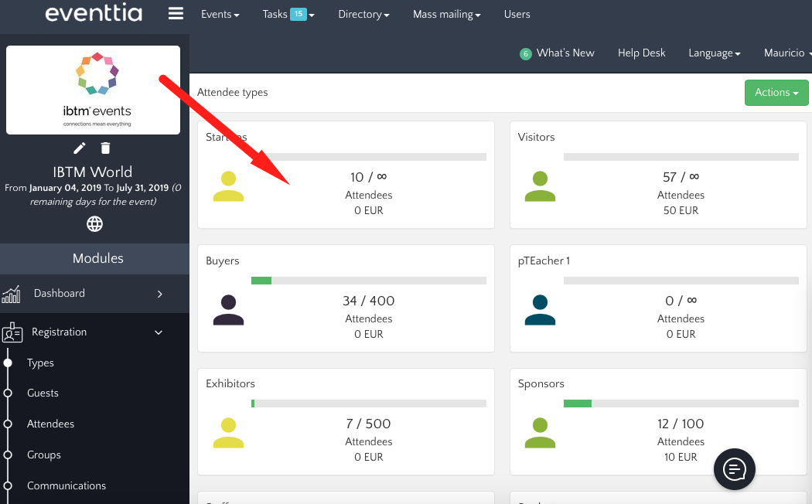Select Attendees in the Registration tree
Screen dimensions: 812x504
point(51,424)
